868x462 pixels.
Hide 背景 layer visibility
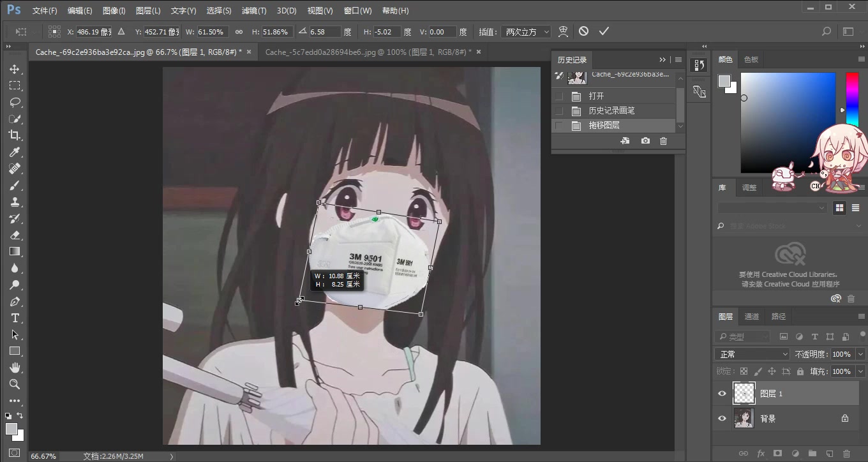tap(722, 419)
